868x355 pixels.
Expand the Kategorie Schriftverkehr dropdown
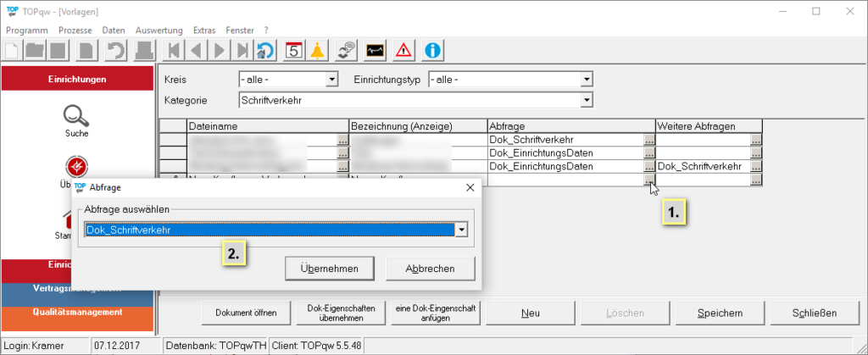tap(586, 100)
